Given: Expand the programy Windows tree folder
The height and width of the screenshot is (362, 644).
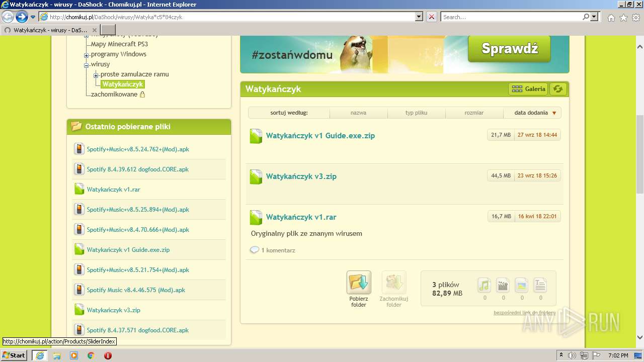Looking at the screenshot, I should pyautogui.click(x=87, y=55).
